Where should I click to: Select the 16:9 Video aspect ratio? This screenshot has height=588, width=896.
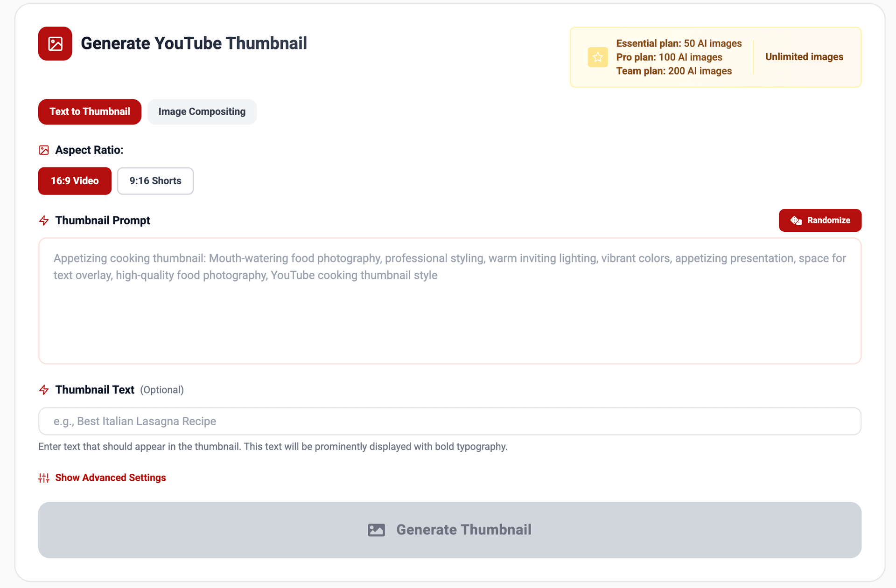(x=75, y=181)
